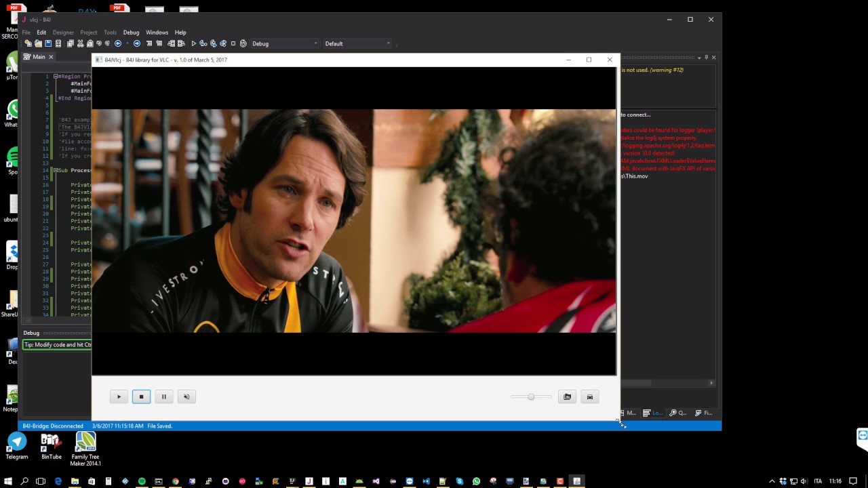The width and height of the screenshot is (868, 488).
Task: Click the video display area
Action: pyautogui.click(x=354, y=220)
